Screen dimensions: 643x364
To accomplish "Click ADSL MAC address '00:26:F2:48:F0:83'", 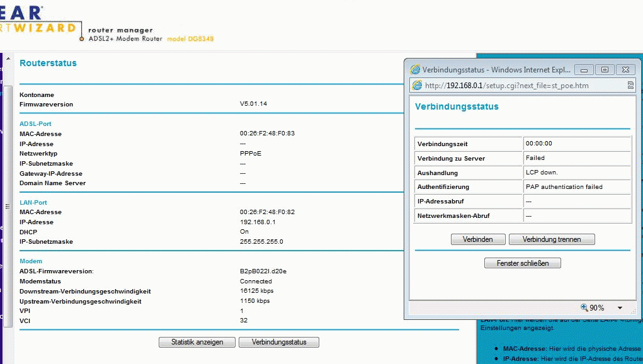I will 268,134.
